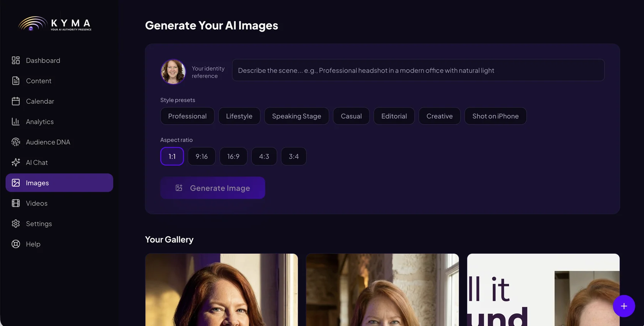Screen dimensions: 644x326
Task: Navigate to Analytics
Action: [x=59, y=122]
